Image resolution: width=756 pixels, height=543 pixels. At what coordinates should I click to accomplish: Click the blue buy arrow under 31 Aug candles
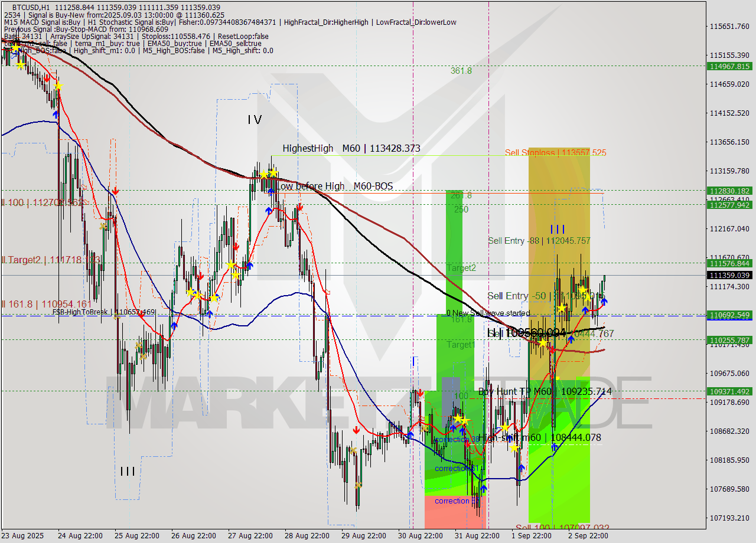[x=483, y=488]
